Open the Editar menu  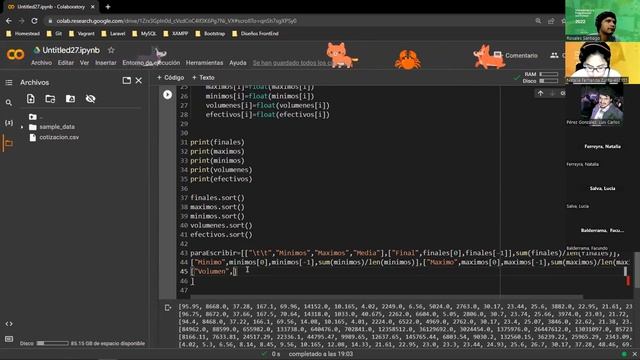point(66,63)
